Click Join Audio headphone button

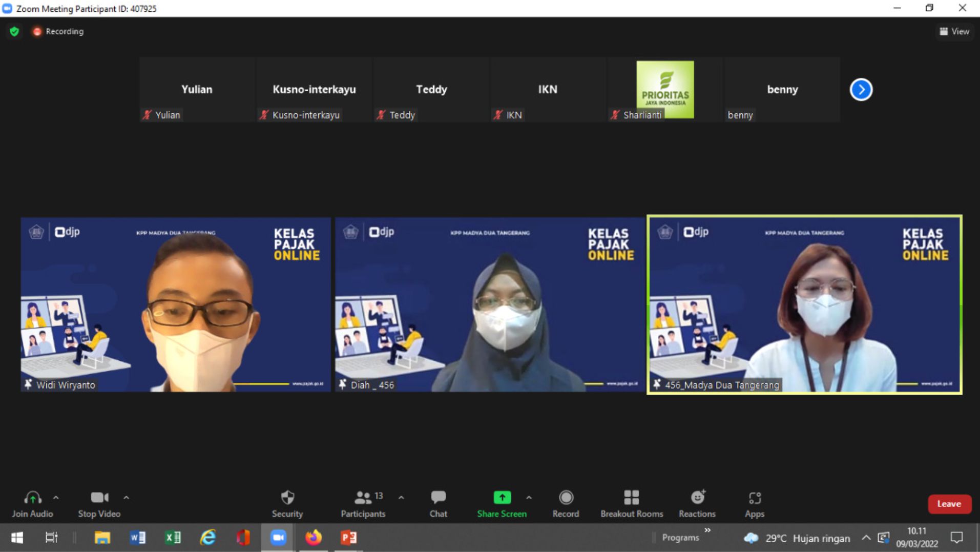33,503
